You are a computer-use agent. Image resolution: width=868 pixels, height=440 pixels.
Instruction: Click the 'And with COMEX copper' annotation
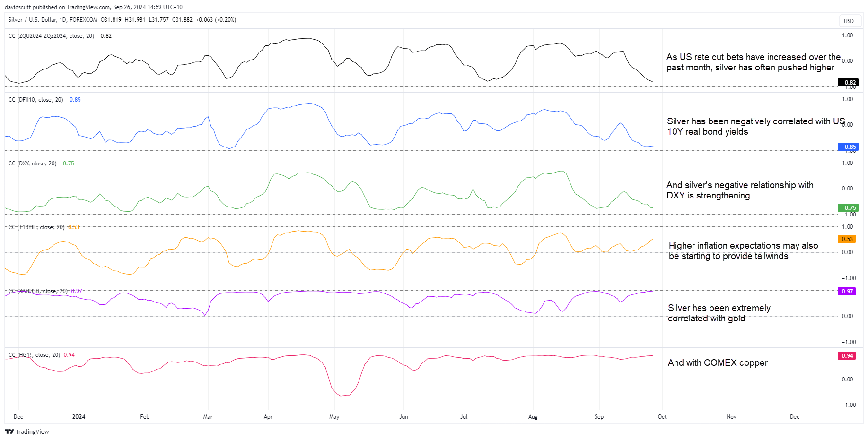coord(718,363)
